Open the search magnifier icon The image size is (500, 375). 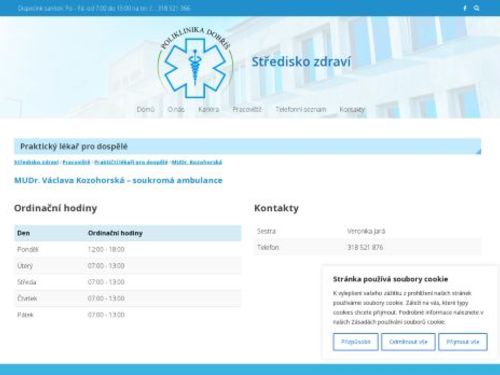[x=477, y=8]
